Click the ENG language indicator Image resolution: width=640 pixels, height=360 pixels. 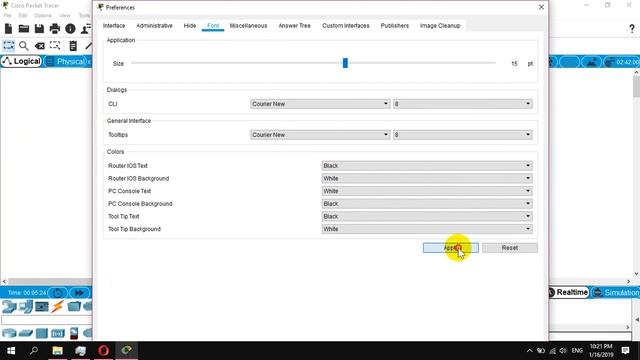(577, 351)
